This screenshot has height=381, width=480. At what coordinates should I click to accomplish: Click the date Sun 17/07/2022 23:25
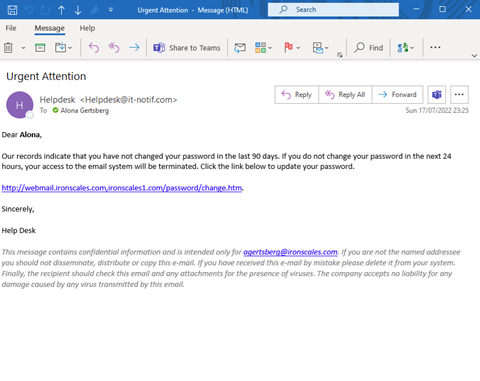[x=437, y=110]
